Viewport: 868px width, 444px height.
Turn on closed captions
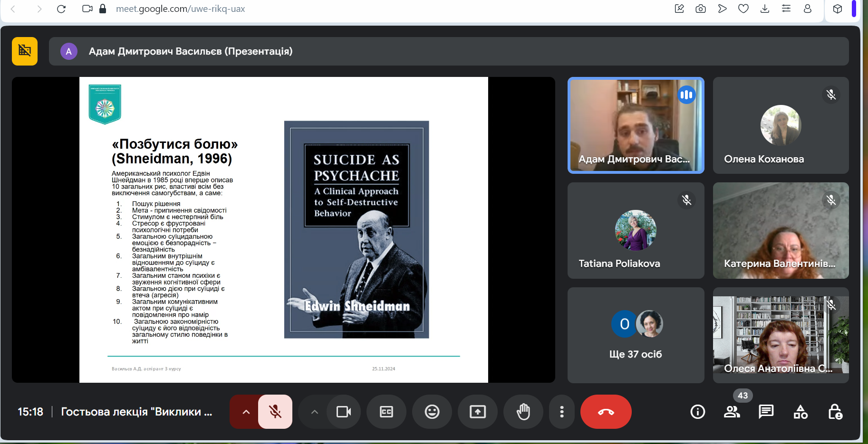coord(386,412)
